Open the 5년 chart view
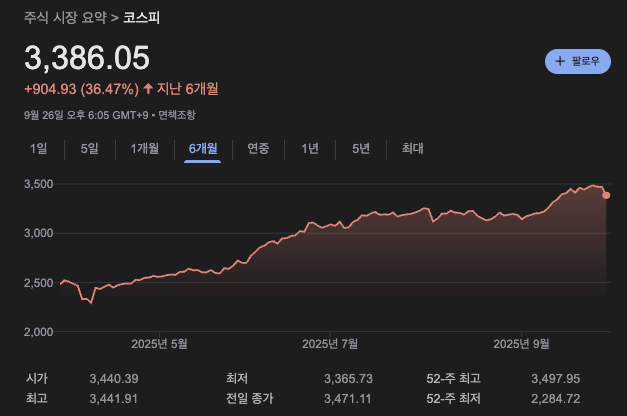The width and height of the screenshot is (627, 416). click(x=361, y=149)
